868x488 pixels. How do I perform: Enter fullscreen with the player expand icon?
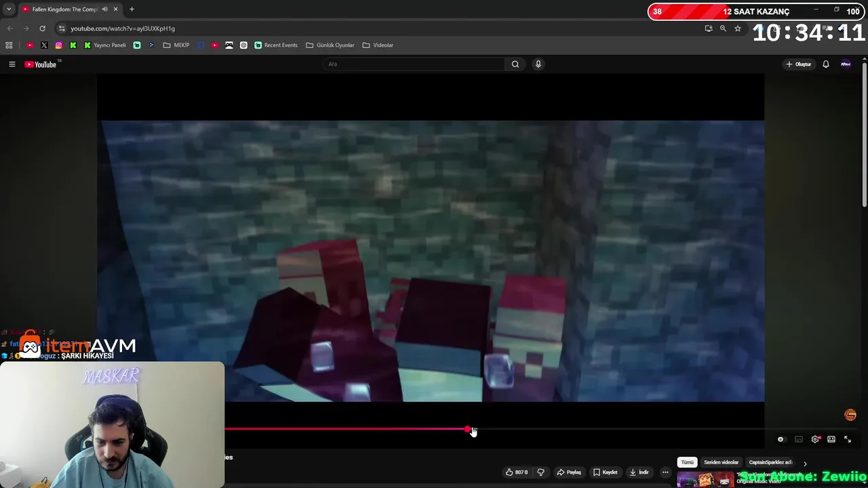coord(848,440)
